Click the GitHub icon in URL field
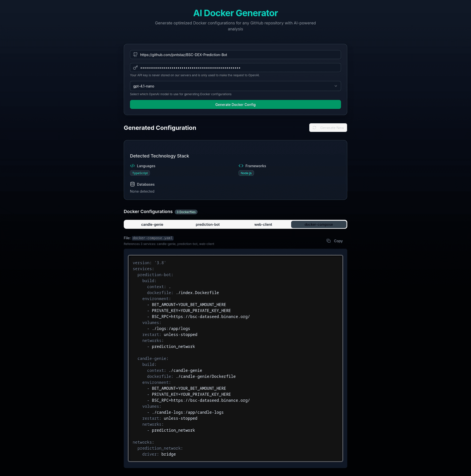The image size is (471, 476). (x=135, y=55)
